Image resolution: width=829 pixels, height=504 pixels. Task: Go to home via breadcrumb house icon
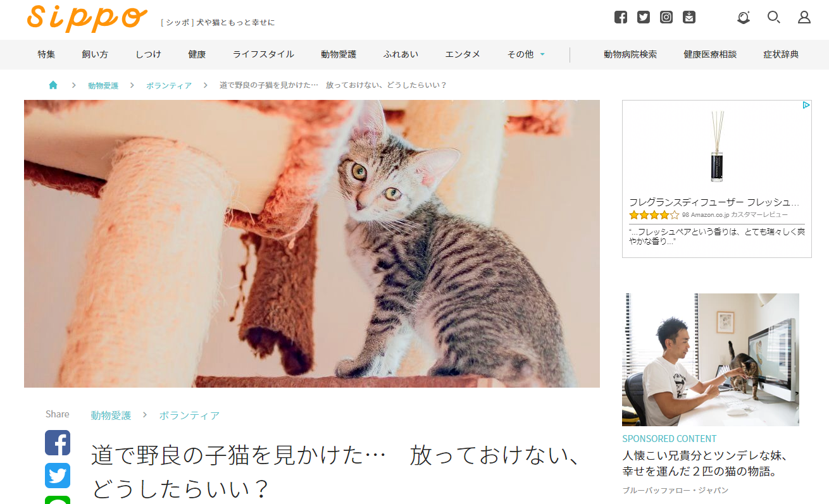[x=53, y=85]
